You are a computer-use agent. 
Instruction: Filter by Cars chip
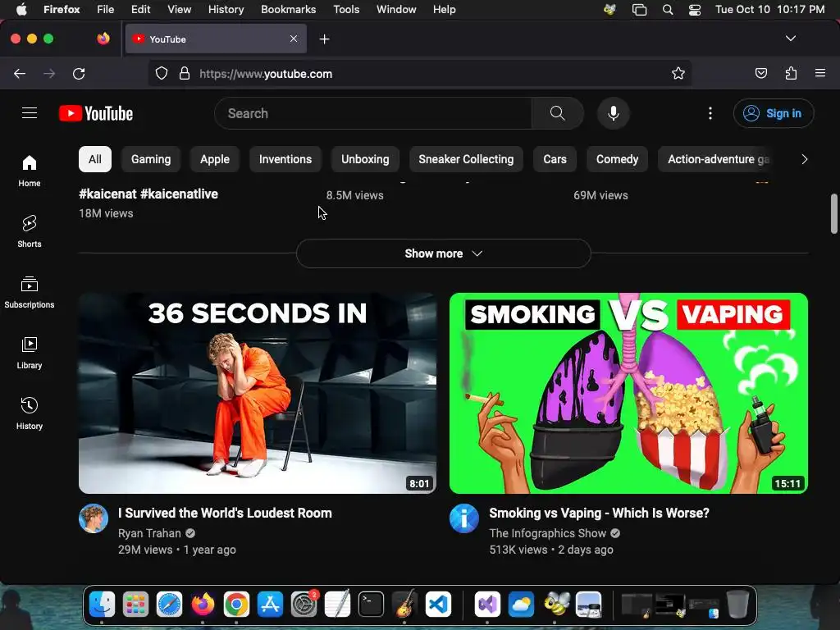(x=555, y=159)
